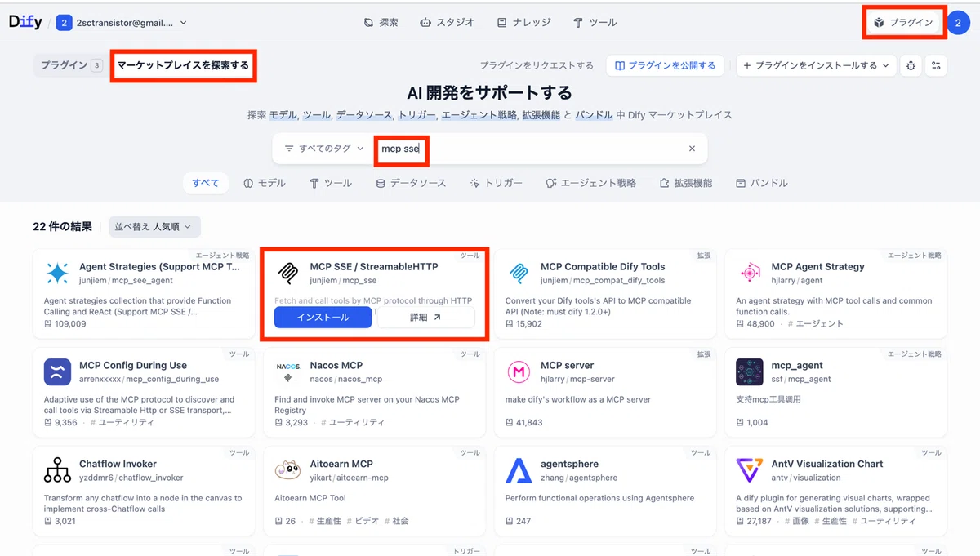Open ナレッジ nav item
Viewport: 980px width, 556px height.
click(523, 23)
